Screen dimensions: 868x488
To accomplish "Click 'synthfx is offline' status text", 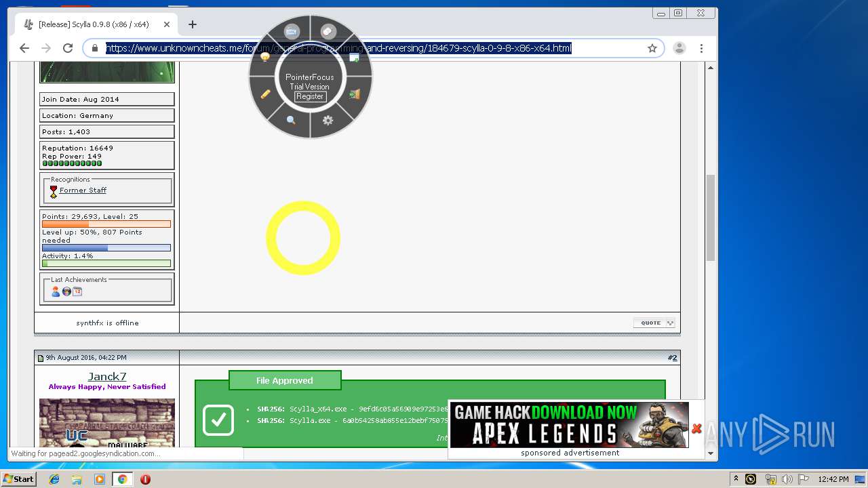I will (107, 323).
